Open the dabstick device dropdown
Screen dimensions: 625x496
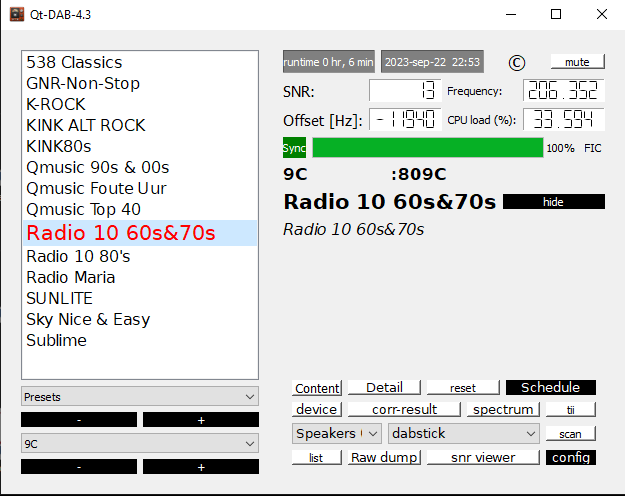coord(464,434)
